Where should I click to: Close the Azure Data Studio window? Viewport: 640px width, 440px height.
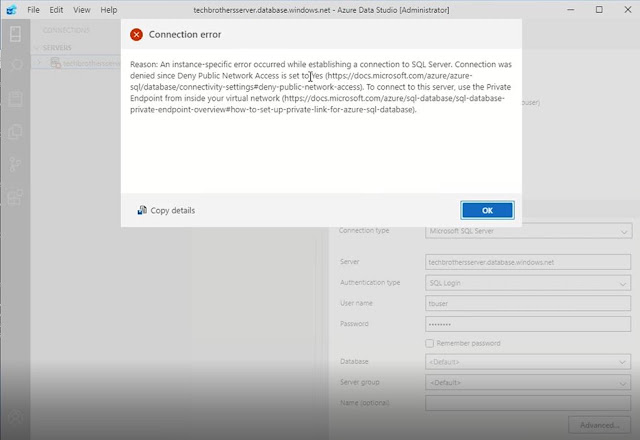628,10
